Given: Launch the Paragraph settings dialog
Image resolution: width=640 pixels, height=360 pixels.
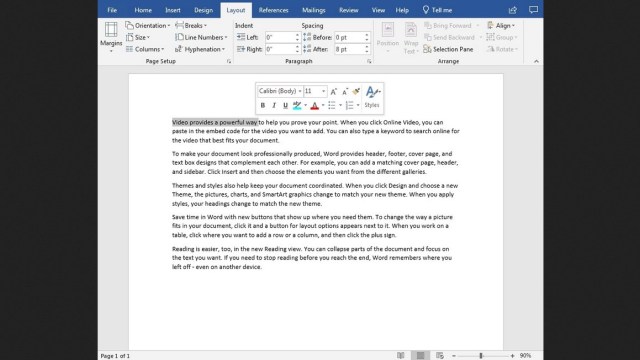Looking at the screenshot, I should [369, 61].
